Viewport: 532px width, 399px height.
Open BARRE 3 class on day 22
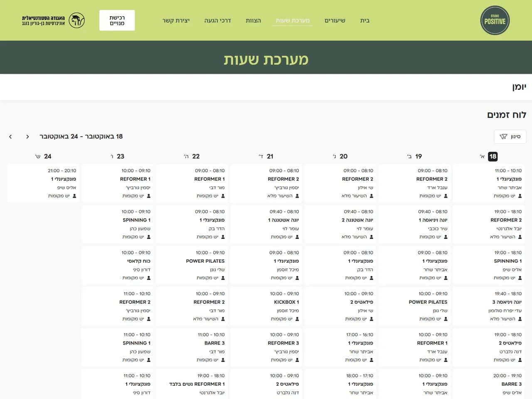192,347
